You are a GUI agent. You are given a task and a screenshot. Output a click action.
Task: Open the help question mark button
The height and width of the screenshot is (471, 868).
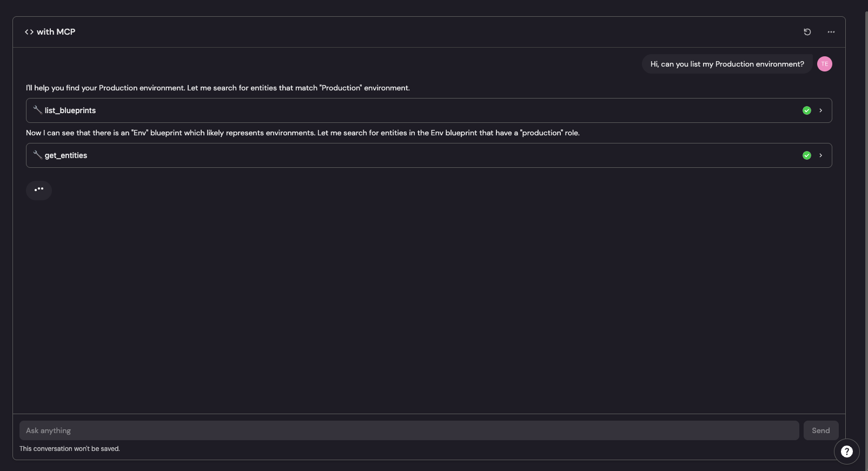[x=846, y=452]
